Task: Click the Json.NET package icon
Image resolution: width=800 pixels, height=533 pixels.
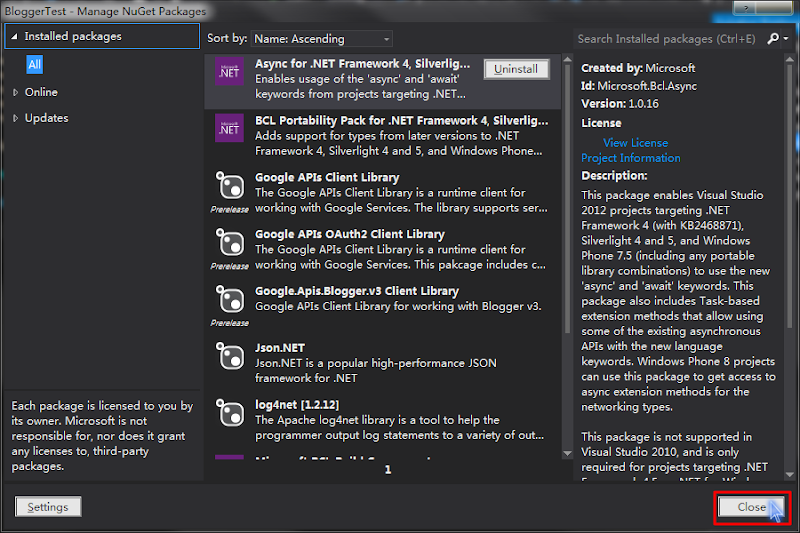Action: point(230,355)
